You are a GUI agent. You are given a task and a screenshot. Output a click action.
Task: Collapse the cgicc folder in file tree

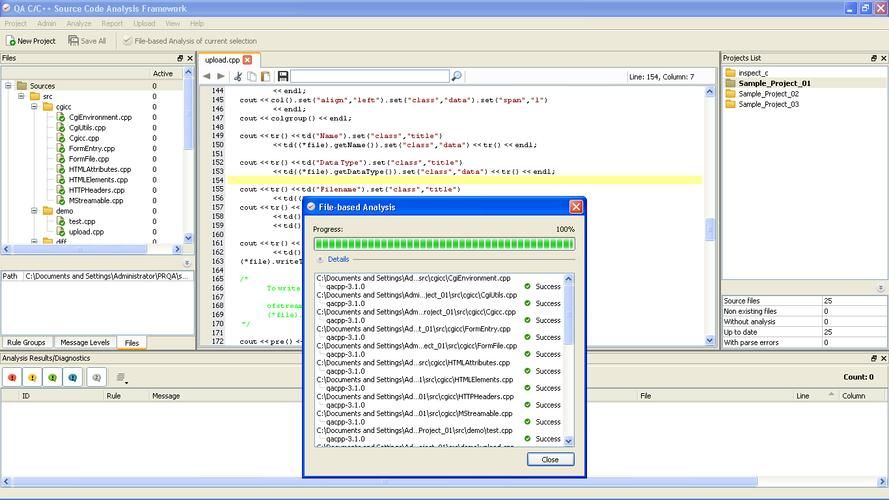point(34,107)
